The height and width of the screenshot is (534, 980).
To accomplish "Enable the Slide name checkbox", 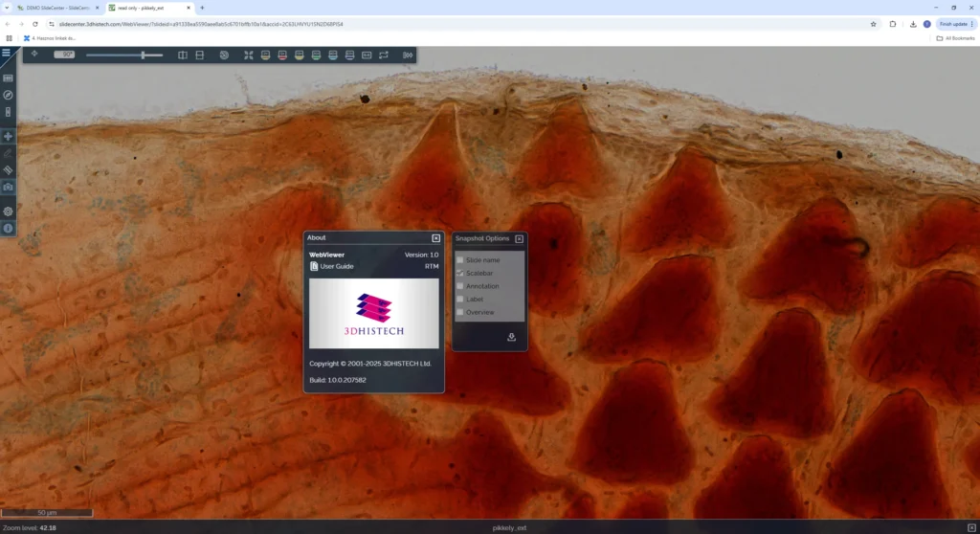I will 460,260.
